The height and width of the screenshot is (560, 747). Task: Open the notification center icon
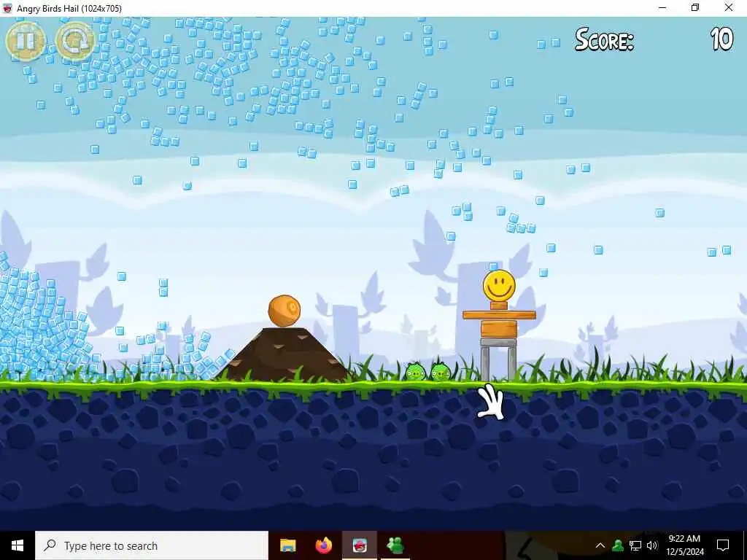[x=723, y=545]
